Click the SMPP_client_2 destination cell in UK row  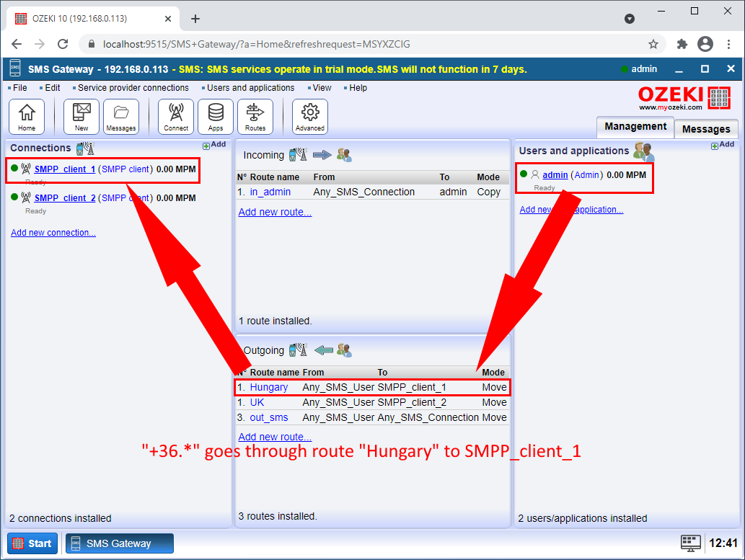(412, 402)
